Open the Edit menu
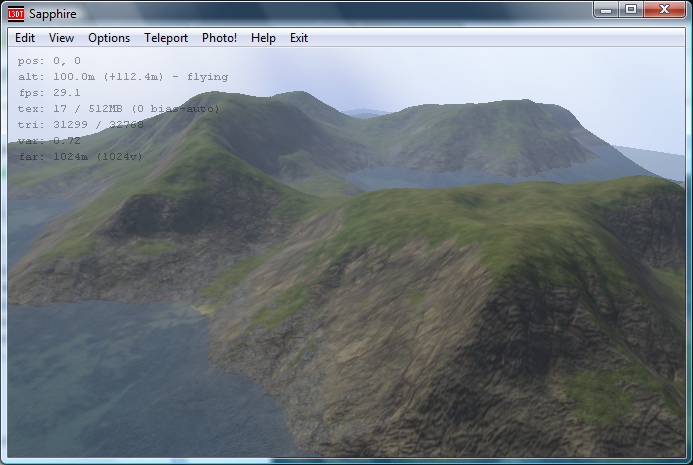 pos(25,38)
